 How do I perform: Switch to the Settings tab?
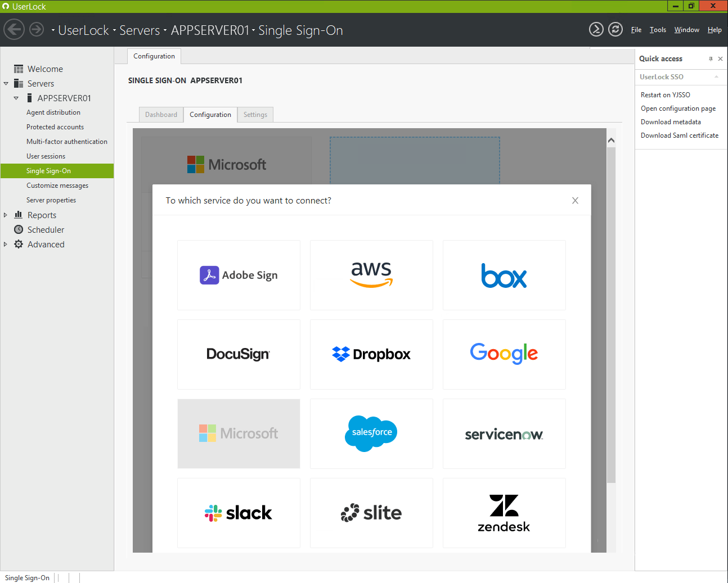[x=255, y=115]
